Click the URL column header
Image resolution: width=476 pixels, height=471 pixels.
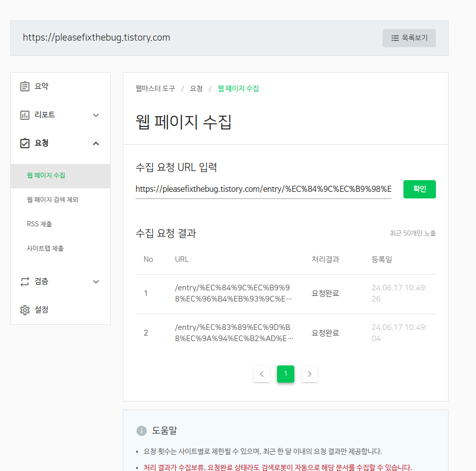[x=182, y=259]
